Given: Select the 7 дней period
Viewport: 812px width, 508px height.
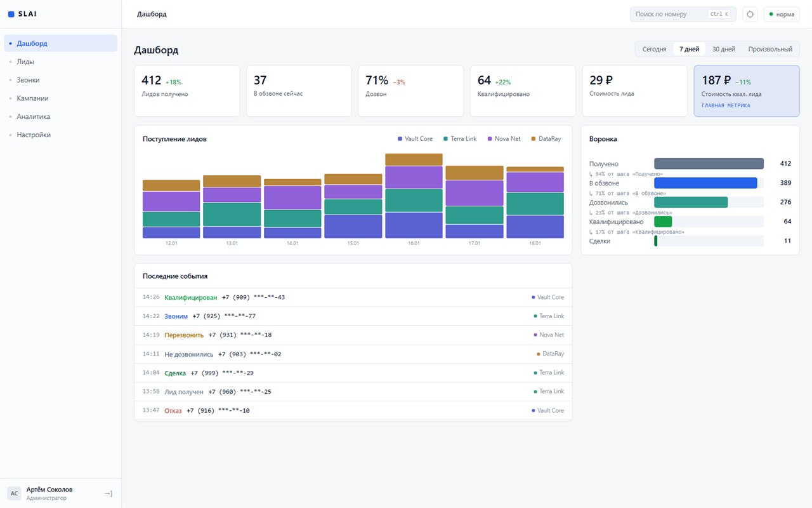Looking at the screenshot, I should tap(689, 49).
